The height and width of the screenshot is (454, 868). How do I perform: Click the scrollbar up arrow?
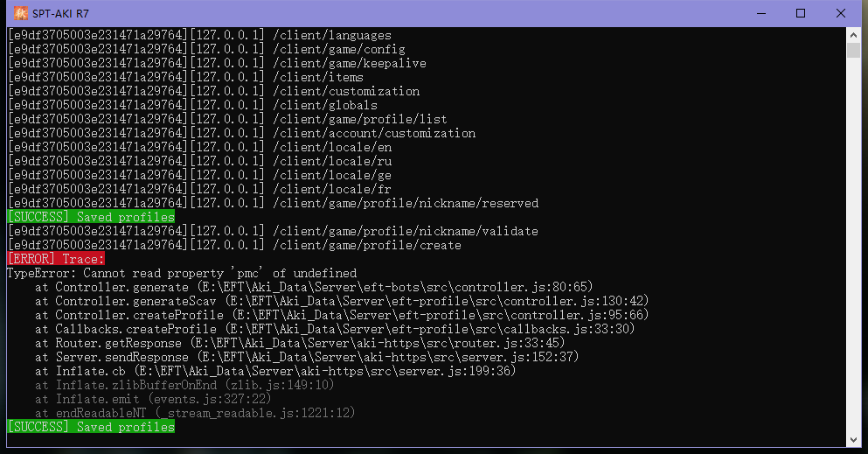click(x=853, y=35)
